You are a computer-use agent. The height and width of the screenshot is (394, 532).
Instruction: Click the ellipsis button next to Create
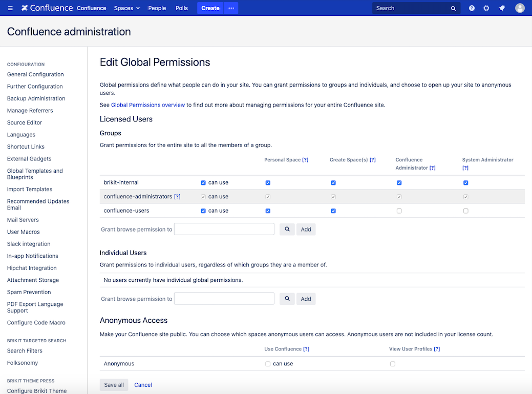pyautogui.click(x=231, y=8)
